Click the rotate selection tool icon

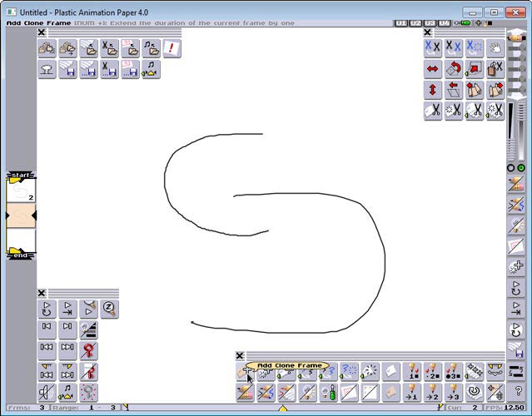pyautogui.click(x=454, y=68)
